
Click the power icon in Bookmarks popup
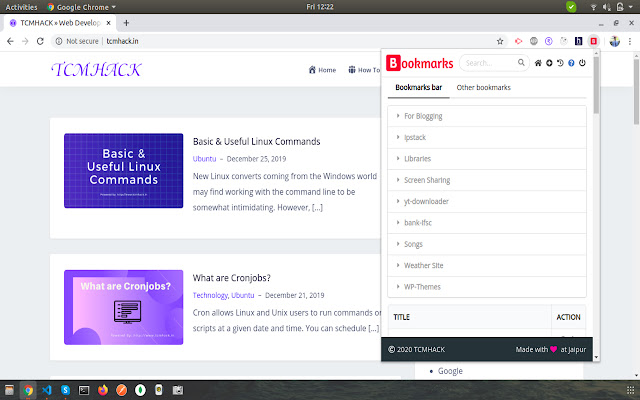click(x=582, y=63)
